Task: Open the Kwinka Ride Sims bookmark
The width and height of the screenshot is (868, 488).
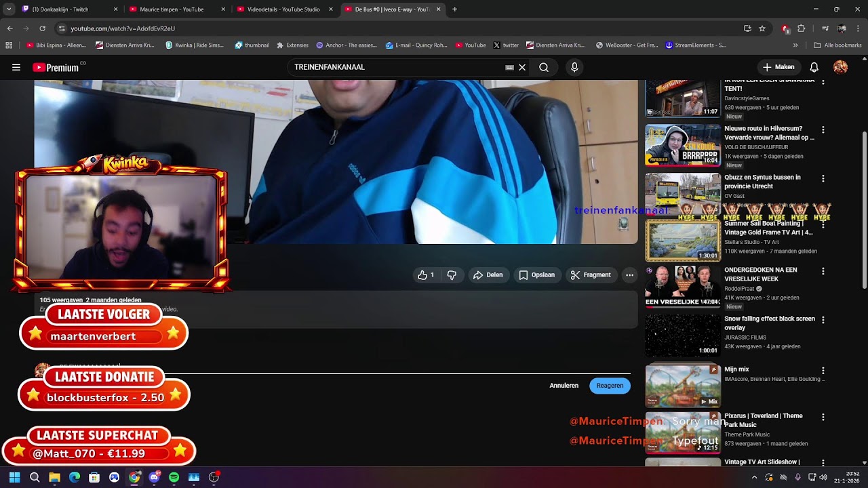Action: [x=194, y=45]
